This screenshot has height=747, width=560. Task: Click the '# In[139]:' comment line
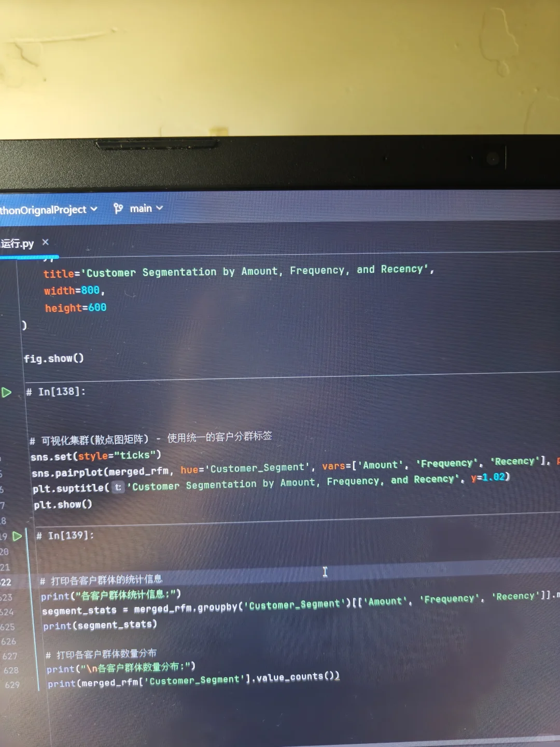coord(65,535)
